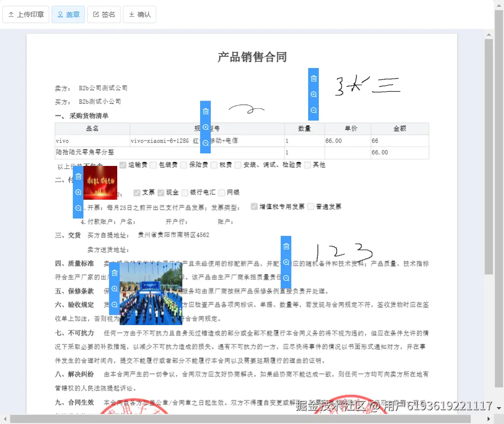Toggle the 支票 payment checkbox
The image size is (504, 424).
coord(137,192)
